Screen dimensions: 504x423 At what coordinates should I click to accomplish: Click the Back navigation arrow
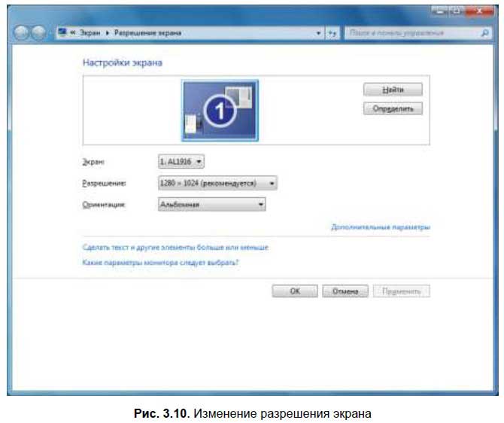coord(22,33)
